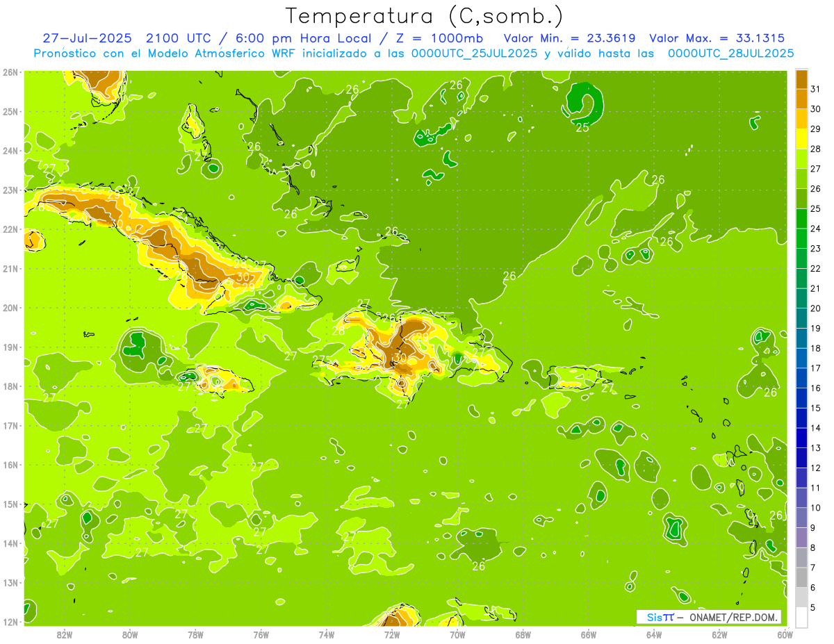Pick the legend color band between 6 and 7
Screen dimensions: 834x644
click(801, 577)
